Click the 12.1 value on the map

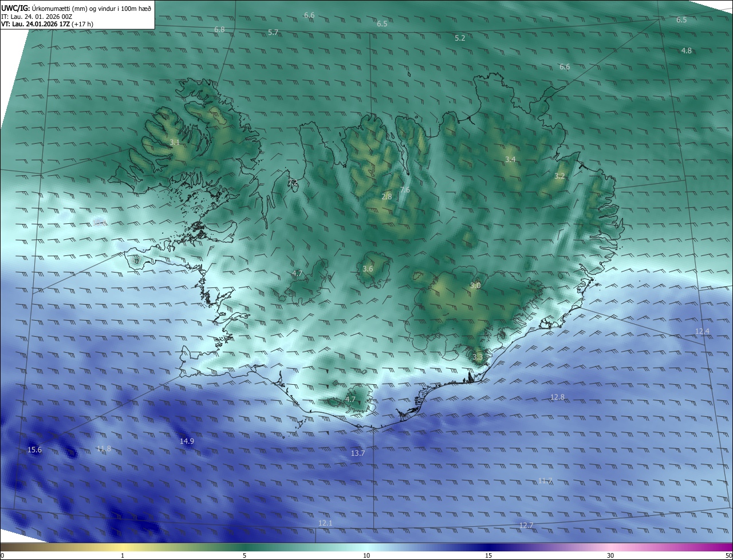click(x=325, y=523)
